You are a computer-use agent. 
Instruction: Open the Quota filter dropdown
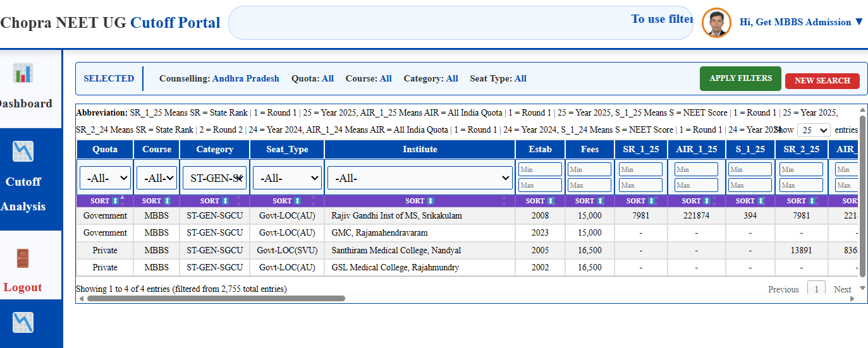(x=105, y=179)
